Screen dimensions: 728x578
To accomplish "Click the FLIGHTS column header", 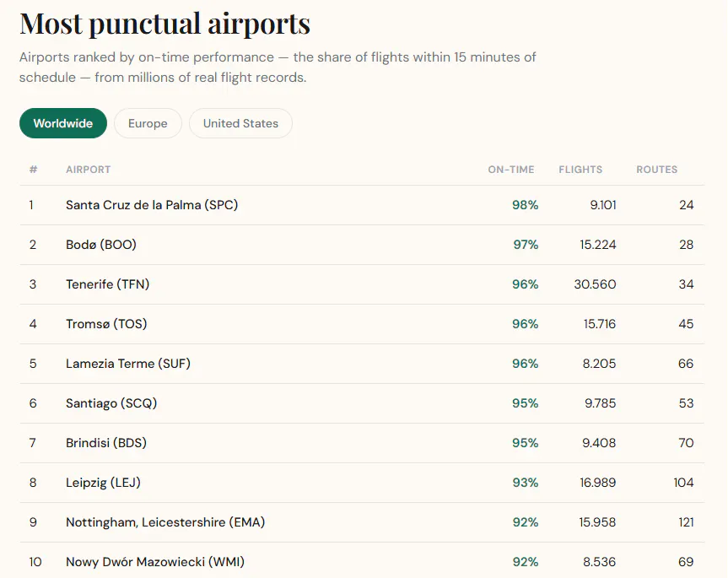I will (580, 170).
